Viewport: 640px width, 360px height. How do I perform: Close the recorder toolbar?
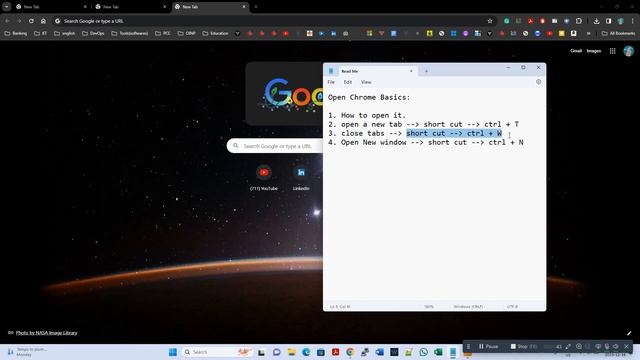coord(627,347)
